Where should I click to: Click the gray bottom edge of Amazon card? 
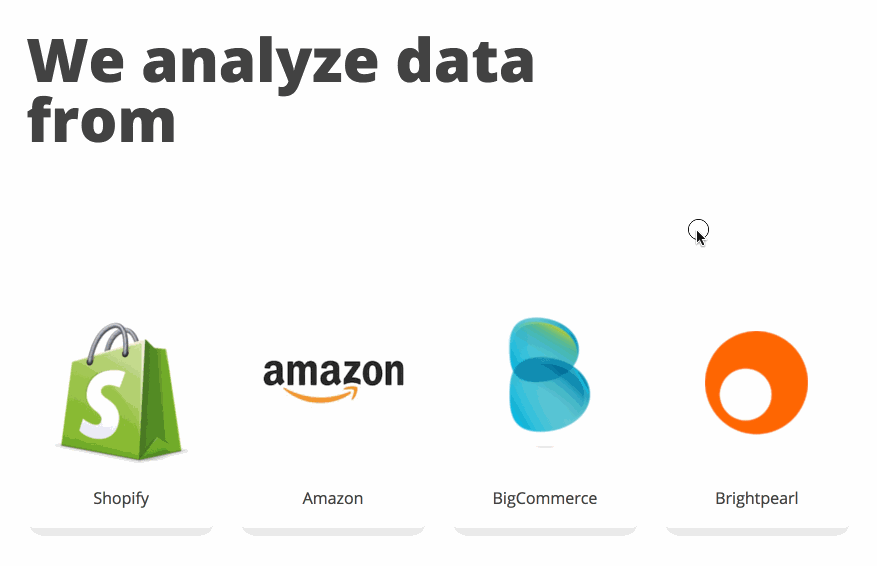click(x=333, y=530)
